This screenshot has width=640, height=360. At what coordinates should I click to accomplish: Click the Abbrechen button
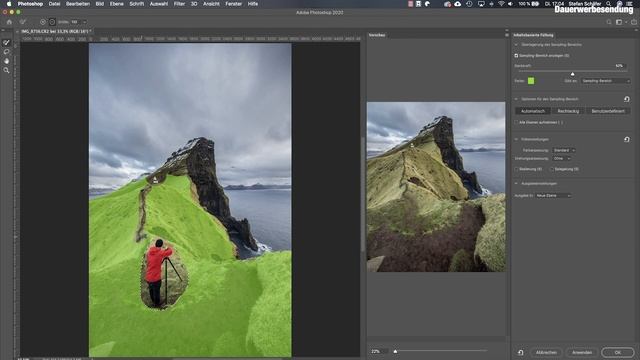546,352
